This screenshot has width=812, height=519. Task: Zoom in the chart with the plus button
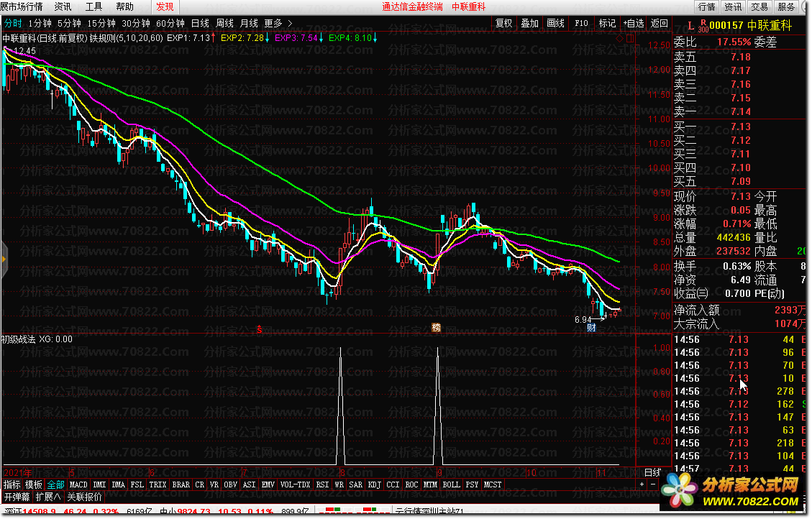click(642, 484)
